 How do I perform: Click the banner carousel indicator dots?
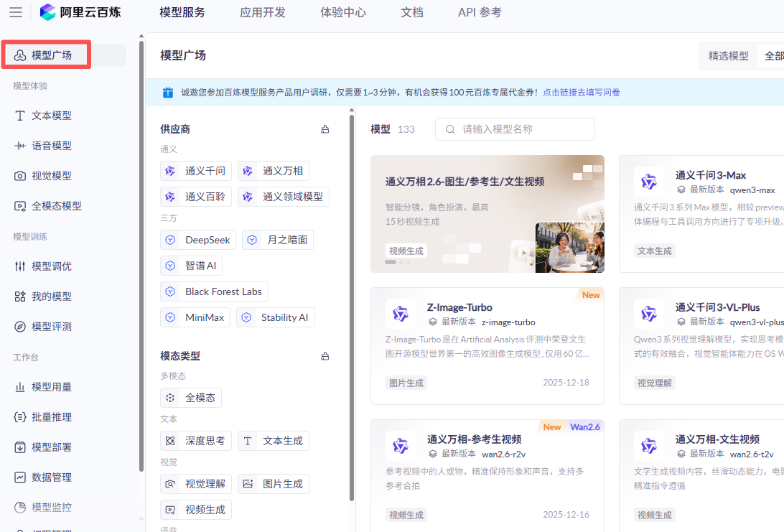click(398, 262)
